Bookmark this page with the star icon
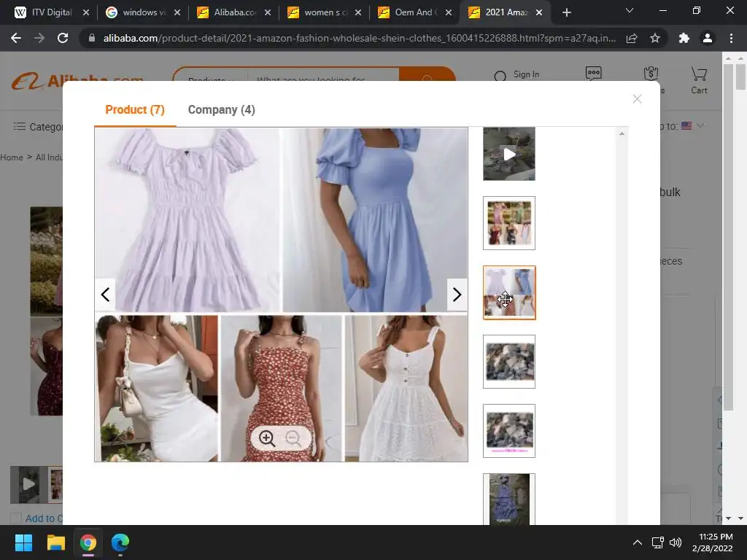The image size is (747, 560). 655,38
